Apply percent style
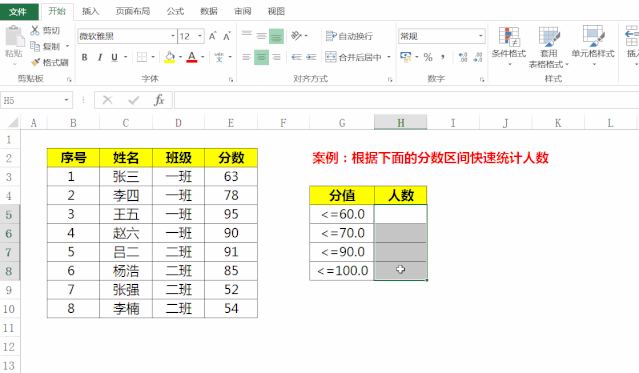This screenshot has height=373, width=639. pos(428,57)
